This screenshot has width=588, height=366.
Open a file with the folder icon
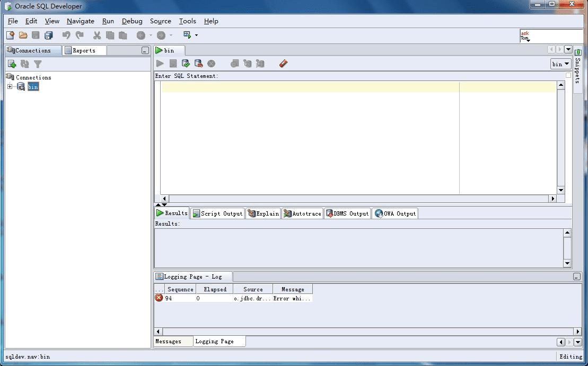point(23,35)
